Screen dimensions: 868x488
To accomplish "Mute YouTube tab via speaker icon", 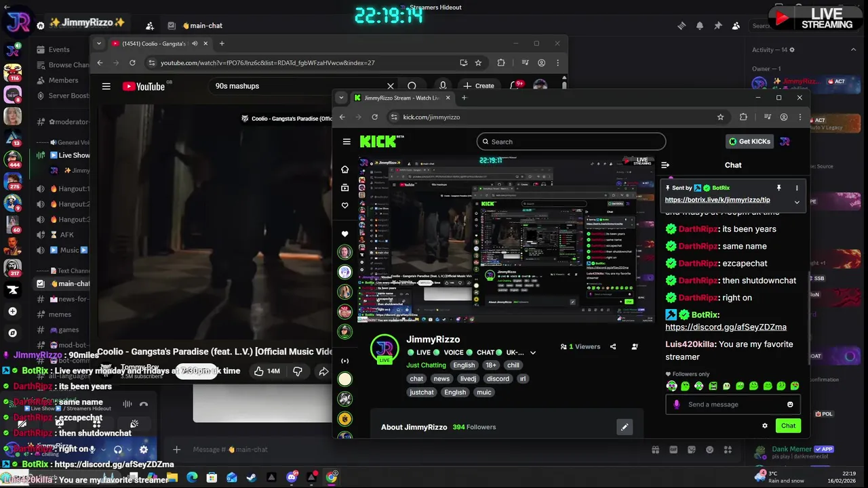I will [195, 43].
